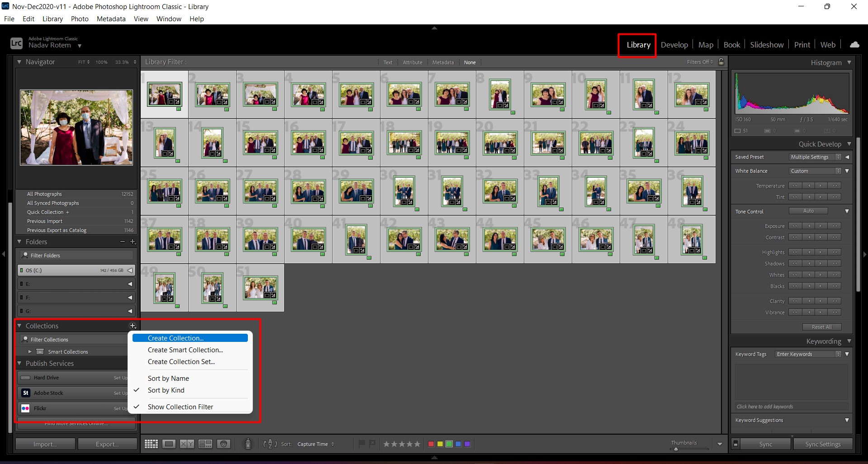
Task: Select the Painter spray can tool
Action: (x=248, y=444)
